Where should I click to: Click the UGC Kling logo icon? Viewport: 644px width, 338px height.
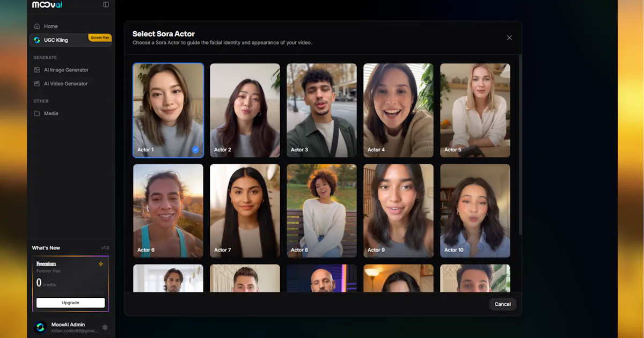(x=36, y=40)
